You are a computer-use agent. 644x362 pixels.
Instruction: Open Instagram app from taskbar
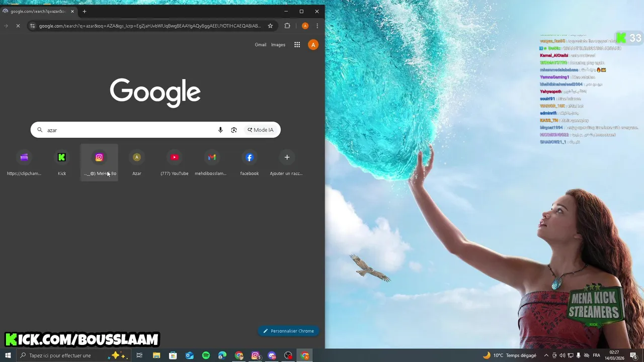coord(256,355)
